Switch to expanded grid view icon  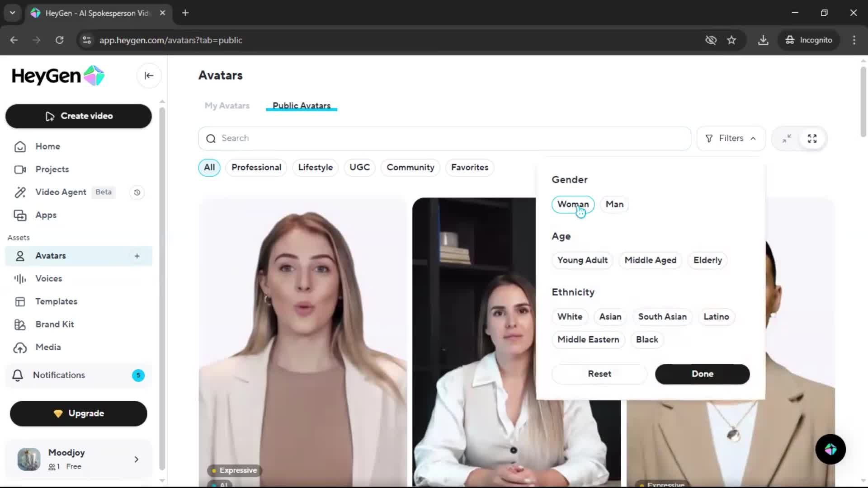coord(812,138)
